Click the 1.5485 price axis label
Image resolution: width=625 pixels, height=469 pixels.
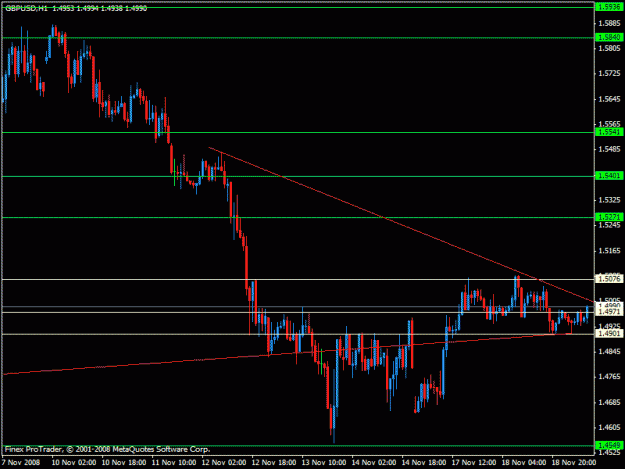tap(609, 149)
